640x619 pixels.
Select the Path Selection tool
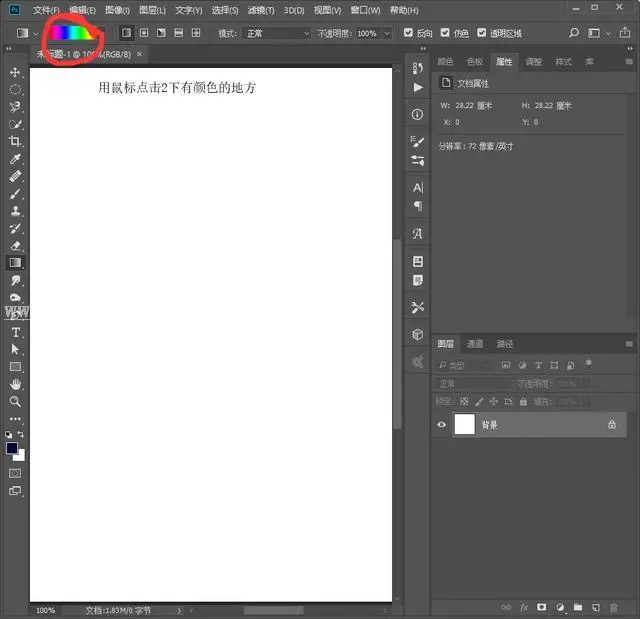(x=15, y=349)
